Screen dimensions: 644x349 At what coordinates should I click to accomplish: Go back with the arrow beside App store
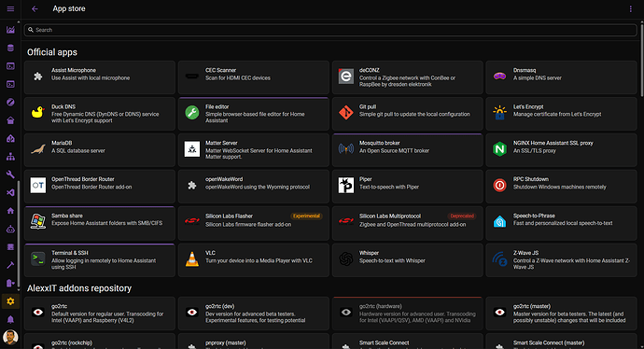(x=35, y=8)
